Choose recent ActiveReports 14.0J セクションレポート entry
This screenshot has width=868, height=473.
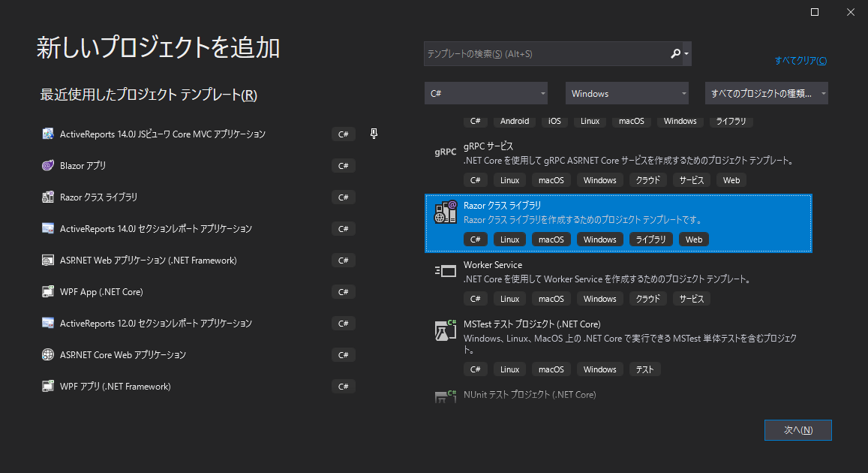[x=156, y=229]
